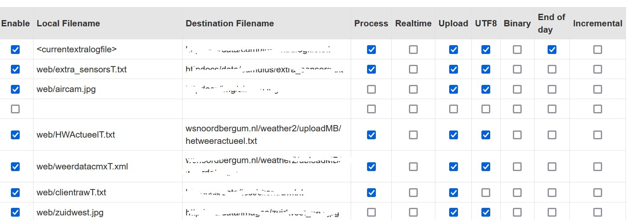Click the empty Destination Filename cell
The width and height of the screenshot is (644, 220).
pos(266,109)
